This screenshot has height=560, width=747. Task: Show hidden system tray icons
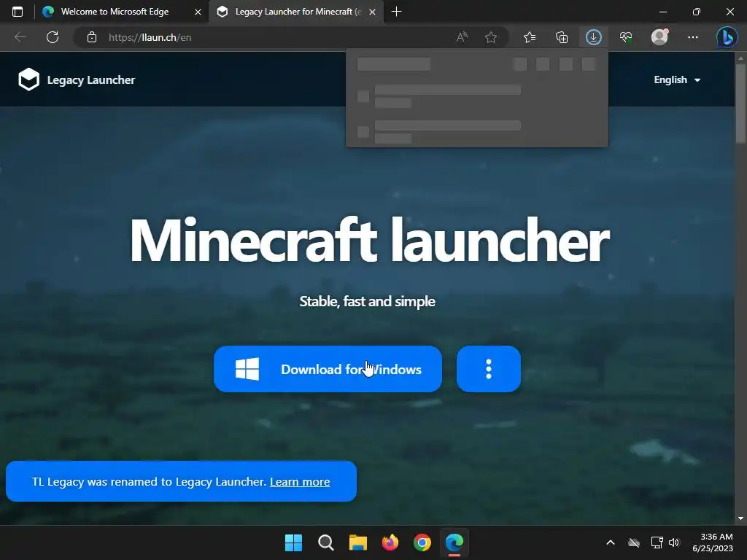(x=611, y=542)
